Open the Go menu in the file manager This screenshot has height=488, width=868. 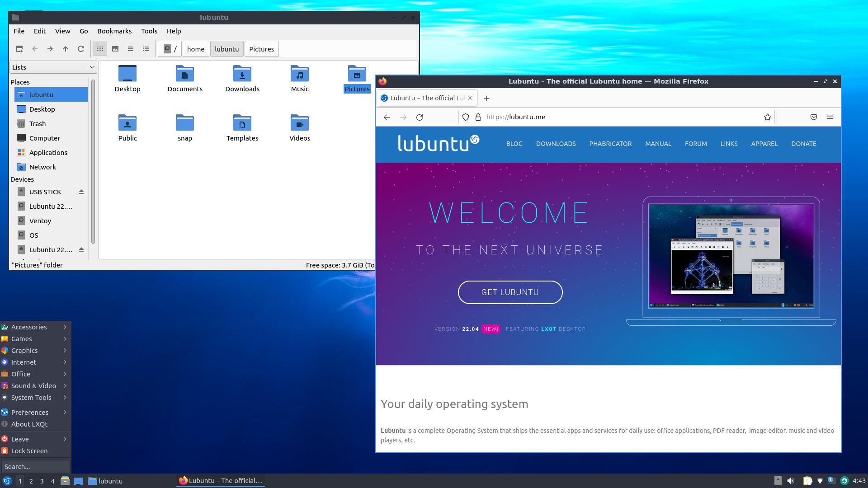click(x=84, y=31)
